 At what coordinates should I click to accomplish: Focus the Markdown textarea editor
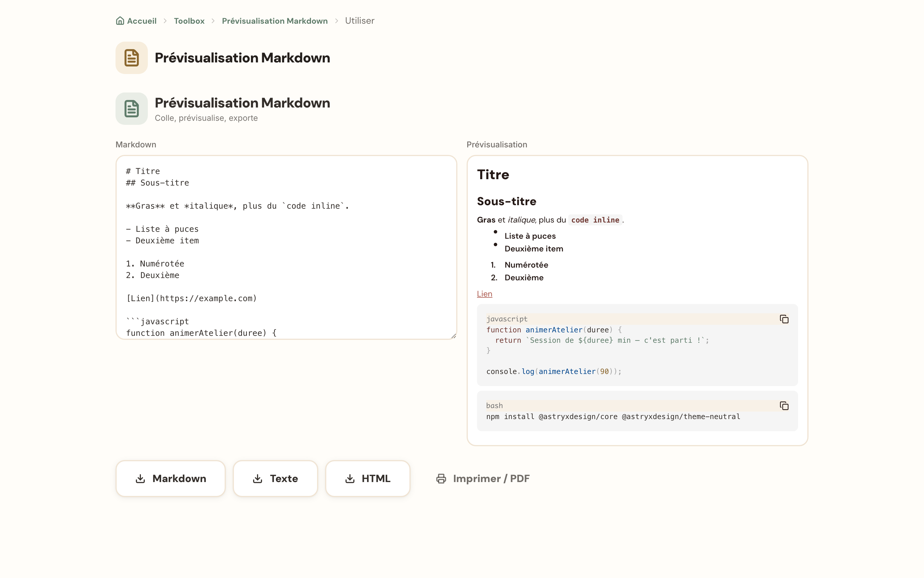[286, 247]
